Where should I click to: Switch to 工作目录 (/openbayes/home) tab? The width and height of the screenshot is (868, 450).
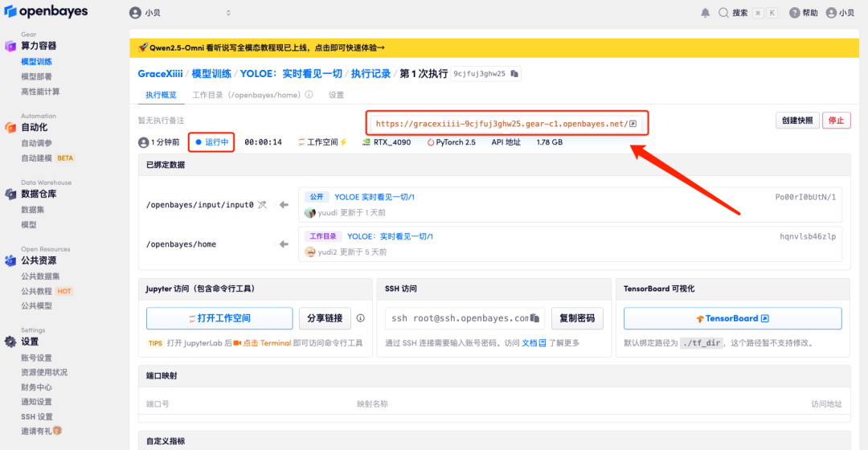[247, 95]
